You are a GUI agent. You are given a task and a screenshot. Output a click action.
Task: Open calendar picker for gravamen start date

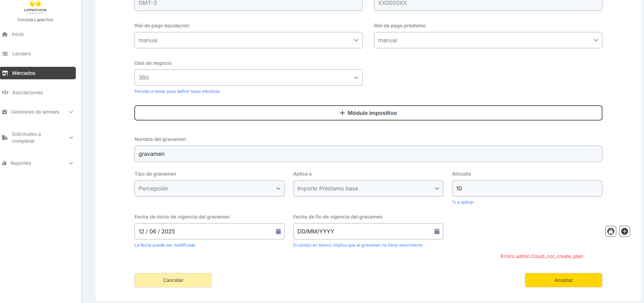pyautogui.click(x=278, y=231)
